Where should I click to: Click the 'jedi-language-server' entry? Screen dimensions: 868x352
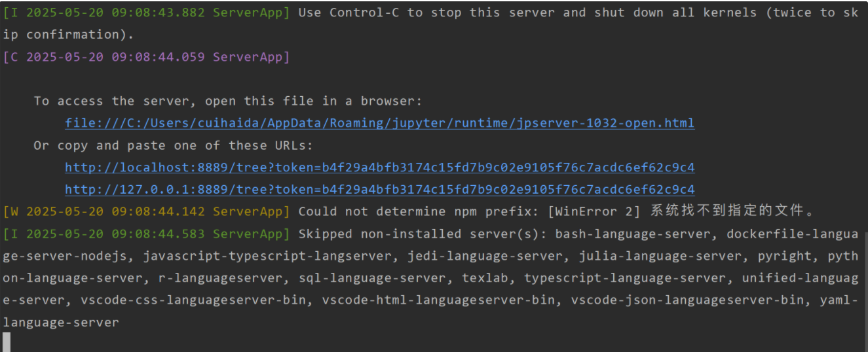coord(485,256)
